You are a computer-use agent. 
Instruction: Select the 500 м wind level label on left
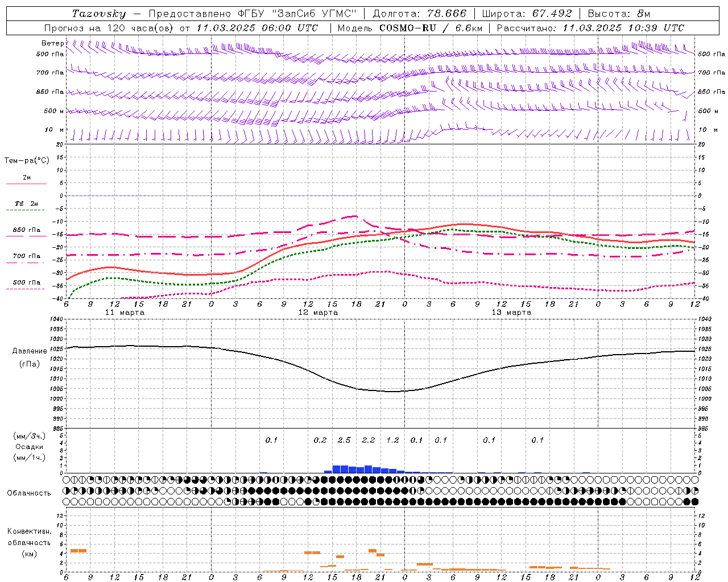(x=54, y=111)
